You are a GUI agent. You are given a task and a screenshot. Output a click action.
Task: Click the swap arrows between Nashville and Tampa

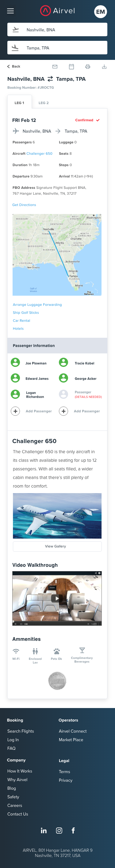50,79
